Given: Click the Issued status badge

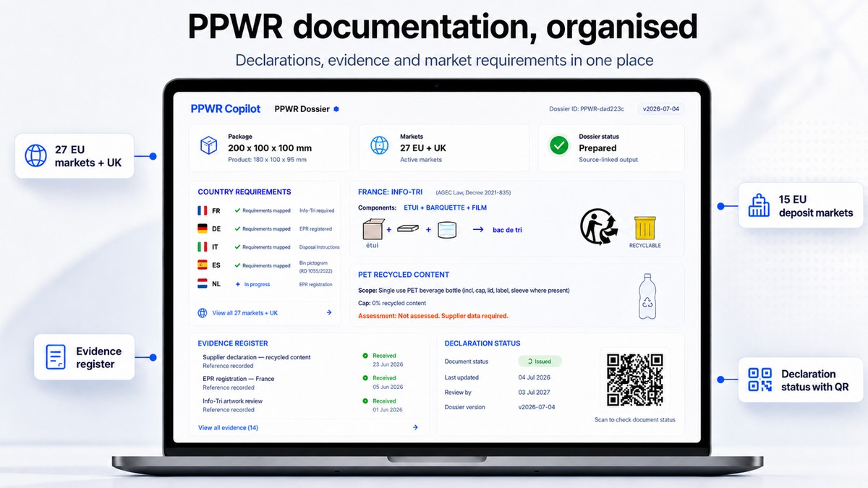Looking at the screenshot, I should pyautogui.click(x=540, y=361).
